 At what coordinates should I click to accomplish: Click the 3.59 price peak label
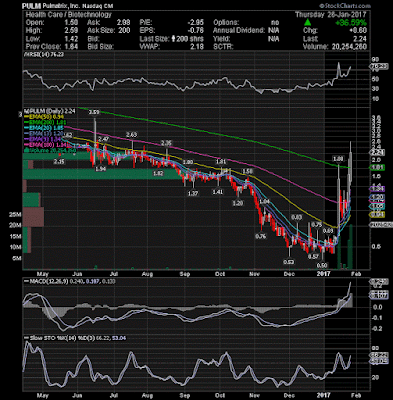(93, 113)
